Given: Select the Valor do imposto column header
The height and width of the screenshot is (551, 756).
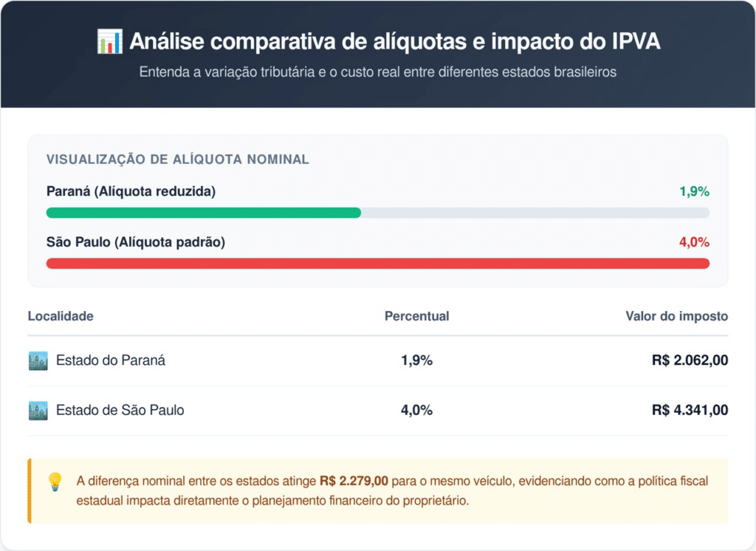Looking at the screenshot, I should pyautogui.click(x=676, y=316).
